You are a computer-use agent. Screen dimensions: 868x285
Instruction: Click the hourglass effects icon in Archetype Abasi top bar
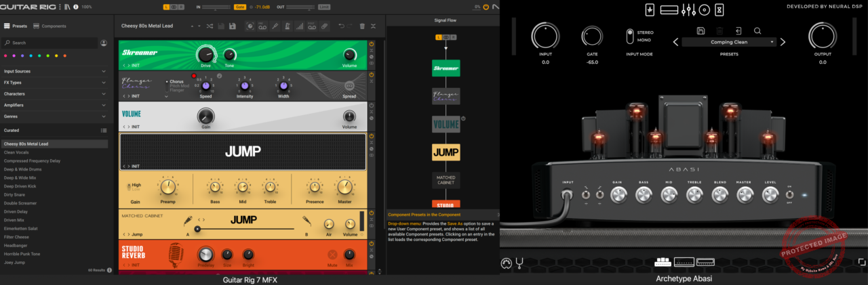[719, 10]
